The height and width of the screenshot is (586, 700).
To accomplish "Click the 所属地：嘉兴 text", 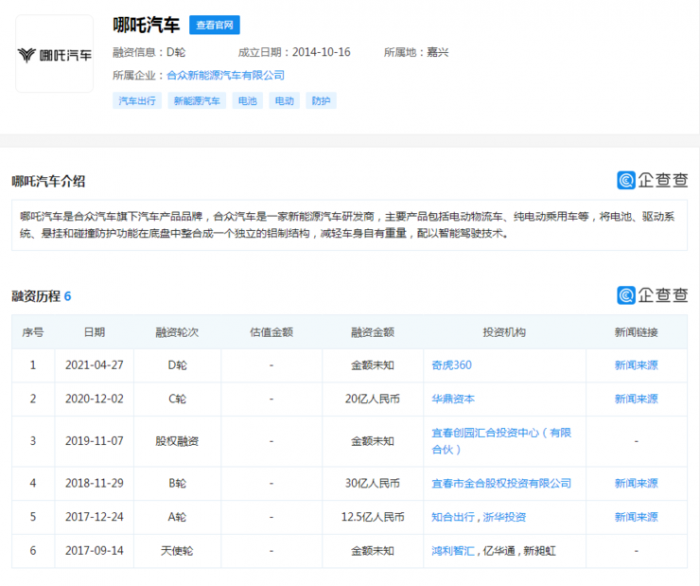I will coord(416,53).
